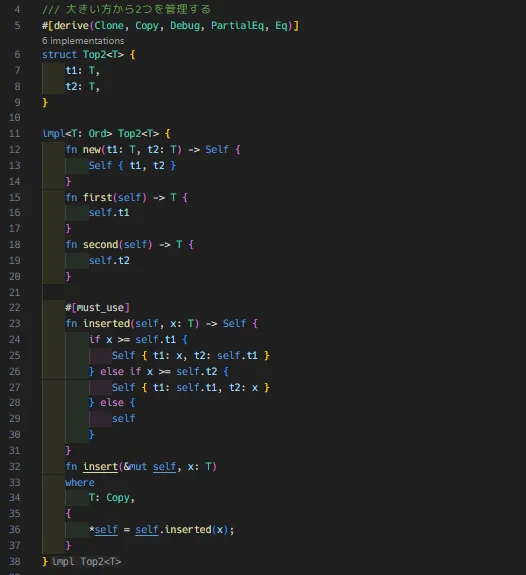Click function name 'first' on line 15
The width and height of the screenshot is (526, 575).
pos(97,197)
